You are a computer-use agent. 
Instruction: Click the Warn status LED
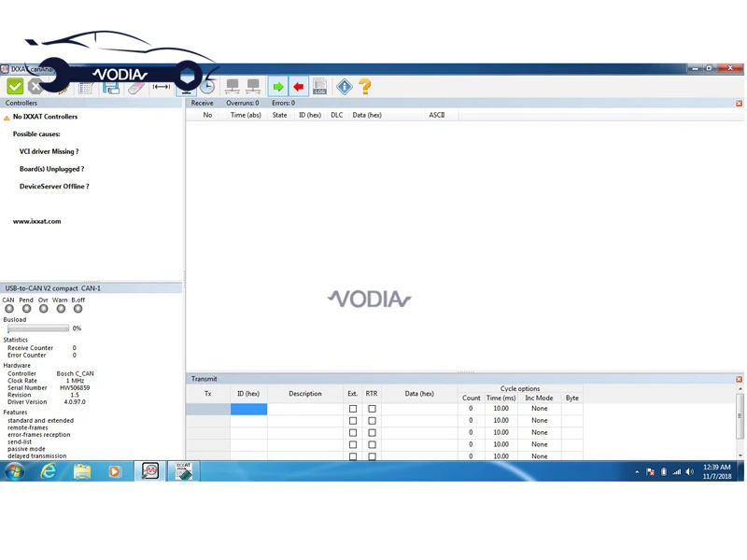(61, 309)
